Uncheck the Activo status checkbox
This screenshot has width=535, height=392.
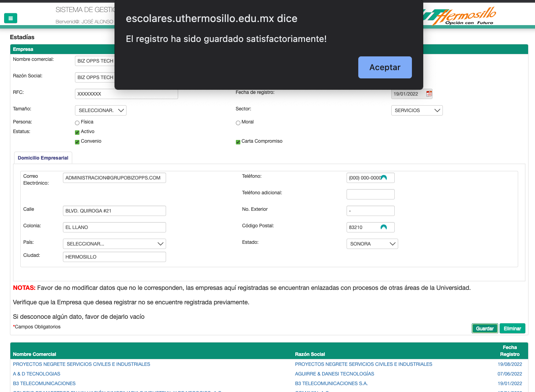[x=77, y=132]
